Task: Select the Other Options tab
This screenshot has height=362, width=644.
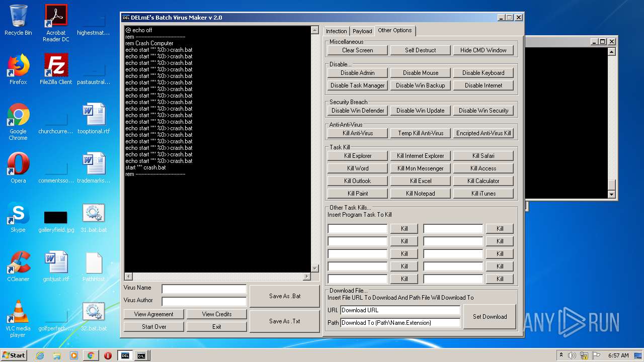Action: [x=395, y=30]
